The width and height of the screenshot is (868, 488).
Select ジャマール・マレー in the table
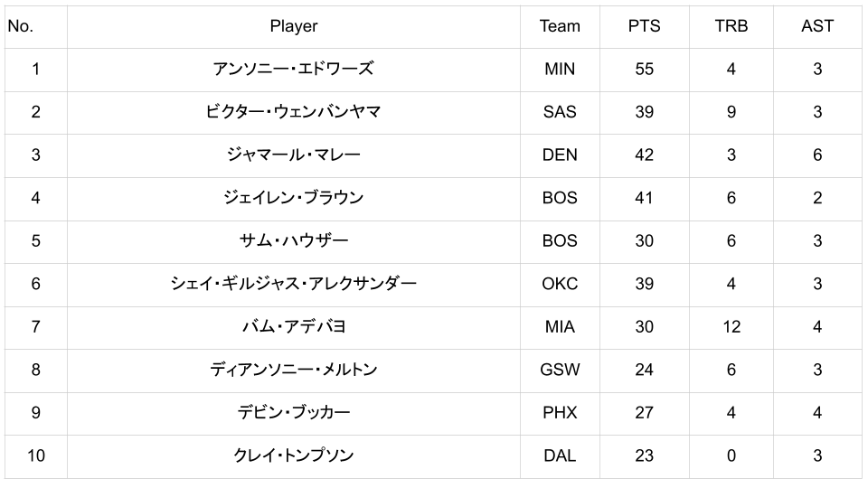[x=293, y=155]
